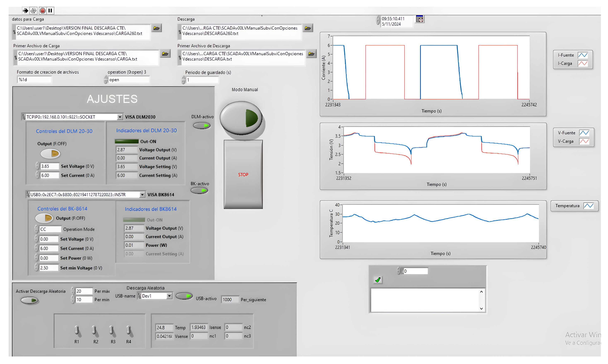Click the green checkmark button
Screen dimensions: 608x364
(x=378, y=280)
